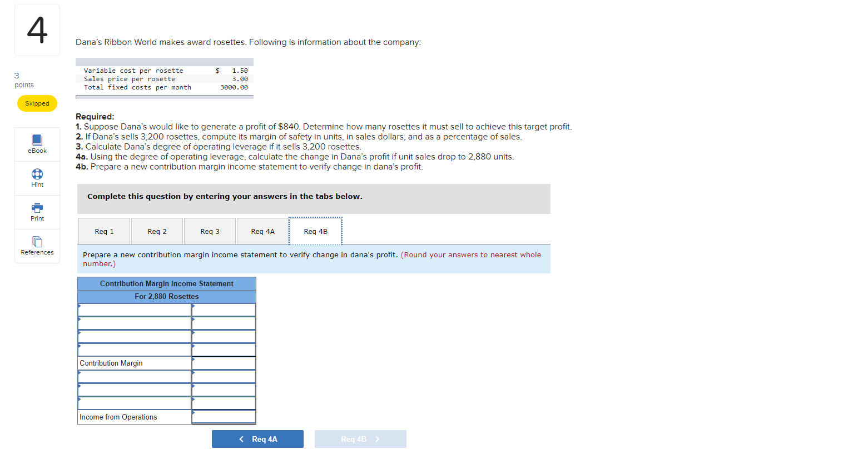Click the second-row label cell of the statement
Screen dimensions: 868x464
pyautogui.click(x=133, y=323)
